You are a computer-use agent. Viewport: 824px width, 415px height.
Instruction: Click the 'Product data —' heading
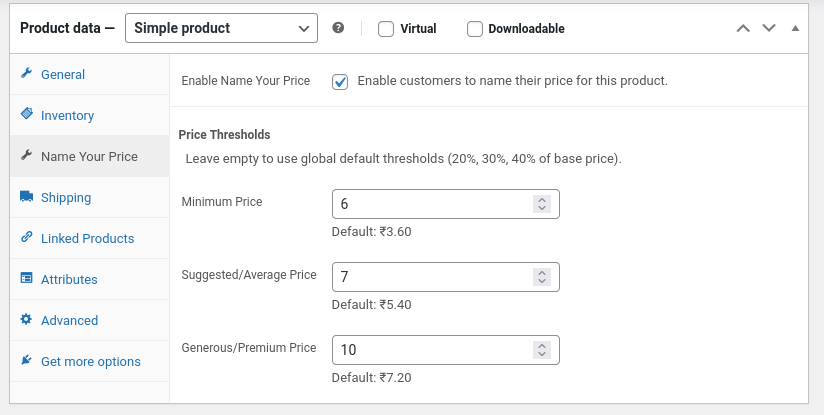[x=67, y=28]
